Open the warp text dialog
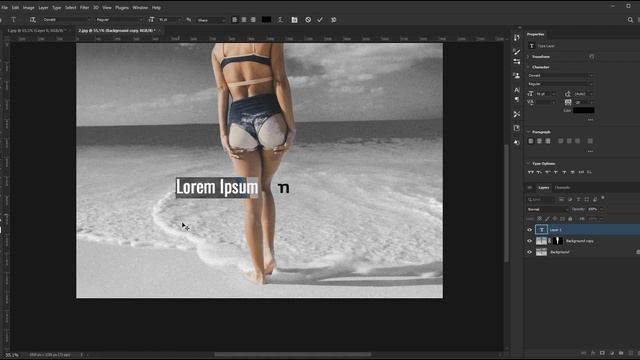 280,20
